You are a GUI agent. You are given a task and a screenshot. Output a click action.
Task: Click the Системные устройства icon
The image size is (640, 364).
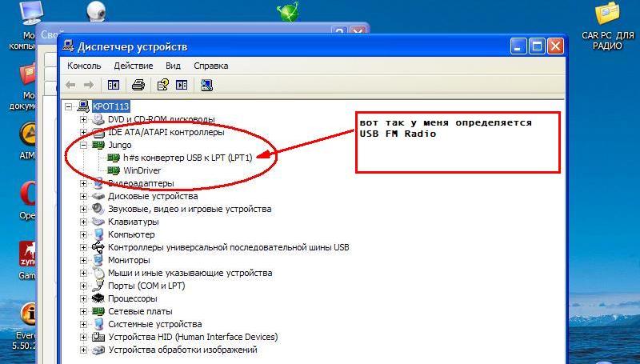tap(98, 325)
